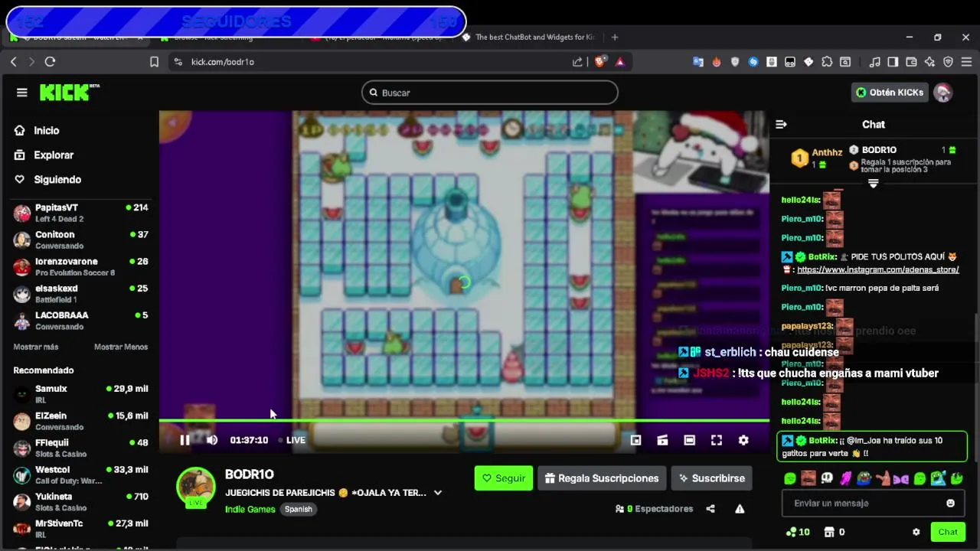Collapse the chat panel

[781, 124]
